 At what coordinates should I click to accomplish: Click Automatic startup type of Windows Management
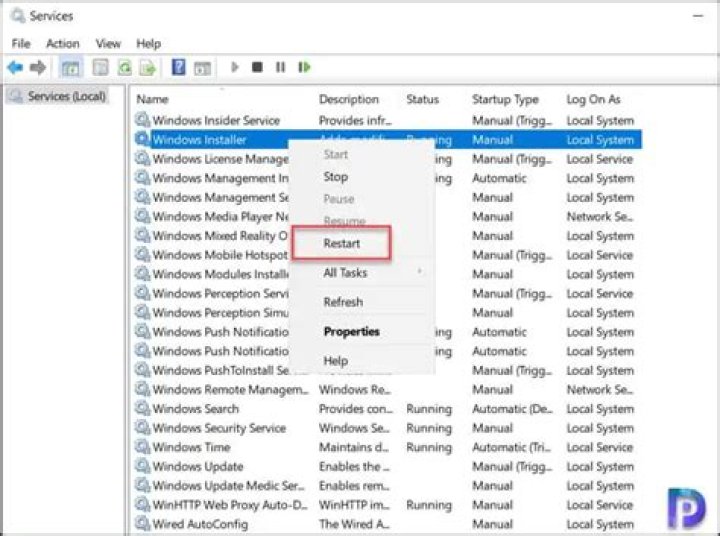click(x=499, y=178)
